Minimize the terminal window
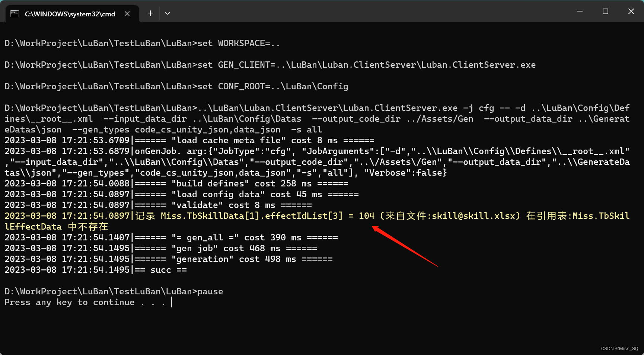The width and height of the screenshot is (644, 355). pos(580,11)
